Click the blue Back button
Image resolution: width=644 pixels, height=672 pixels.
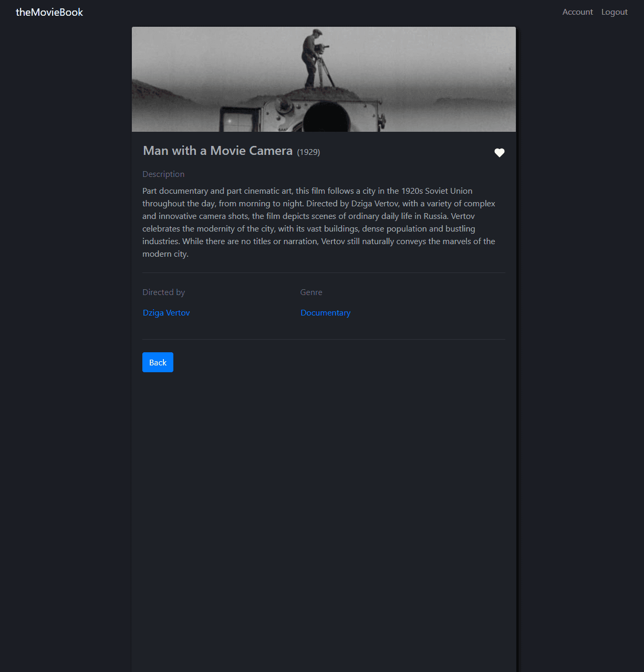[x=158, y=362]
